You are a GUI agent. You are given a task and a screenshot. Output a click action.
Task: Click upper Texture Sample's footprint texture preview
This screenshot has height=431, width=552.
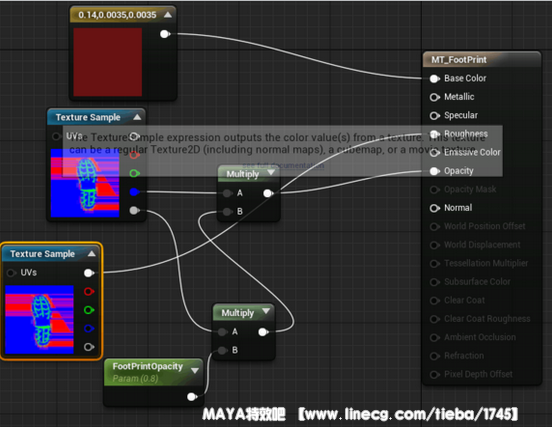85,183
